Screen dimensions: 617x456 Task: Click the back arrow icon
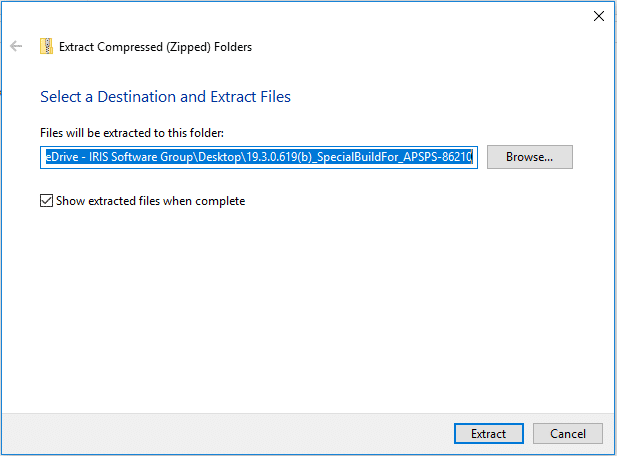click(16, 46)
